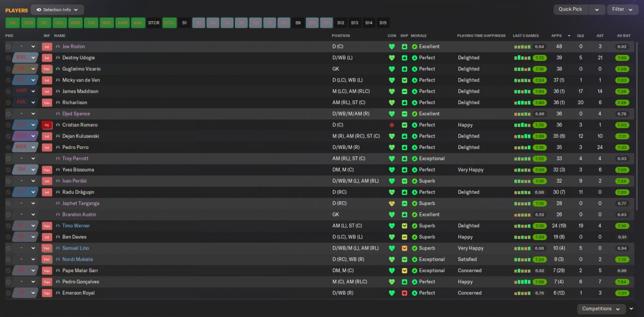Screen dimensions: 644x317
Task: Open Timo Werner's player profile link
Action: (x=76, y=226)
